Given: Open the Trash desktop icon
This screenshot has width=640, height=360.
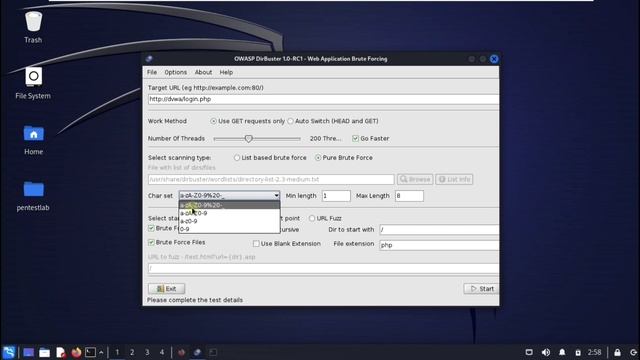Looking at the screenshot, I should pyautogui.click(x=33, y=27).
